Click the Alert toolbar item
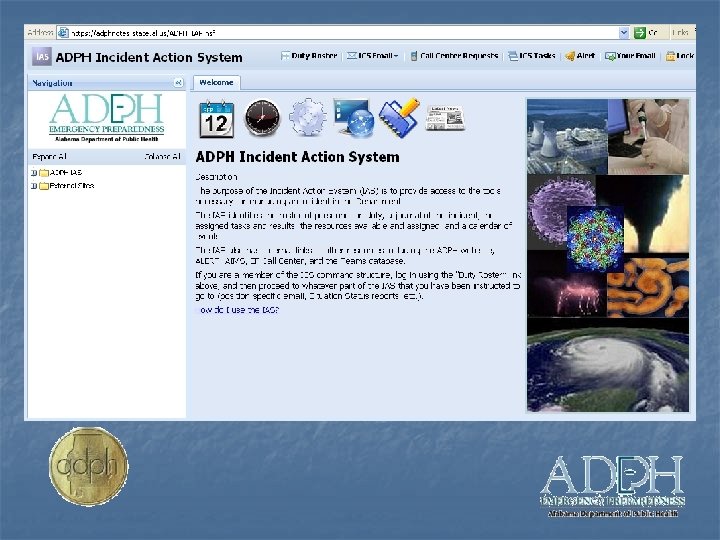The image size is (720, 540). pos(580,56)
